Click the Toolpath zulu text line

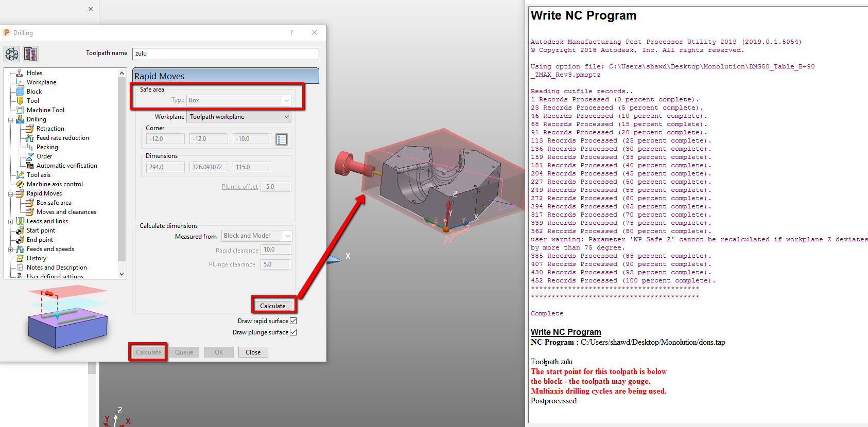pos(551,362)
